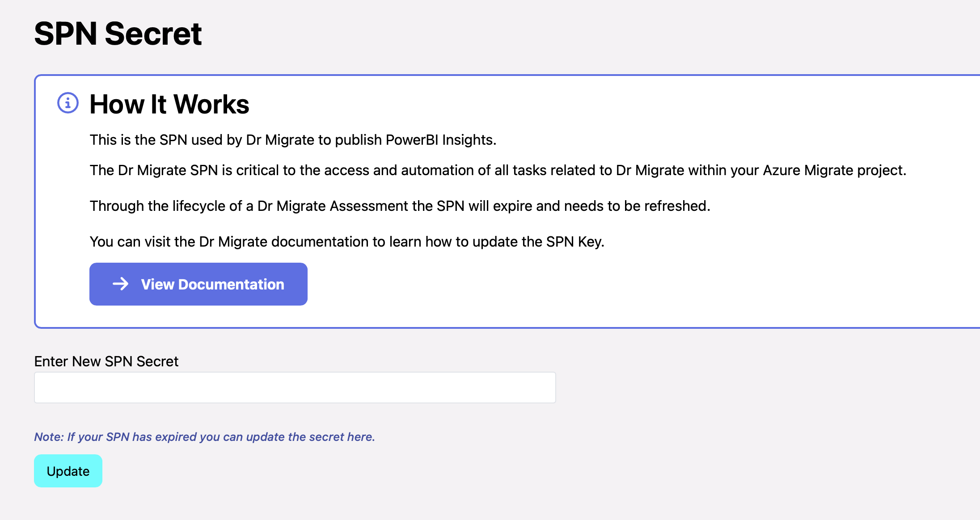Click text 'The Dr Migrate SPN is critical'
Screen dimensions: 980x520
[498, 170]
